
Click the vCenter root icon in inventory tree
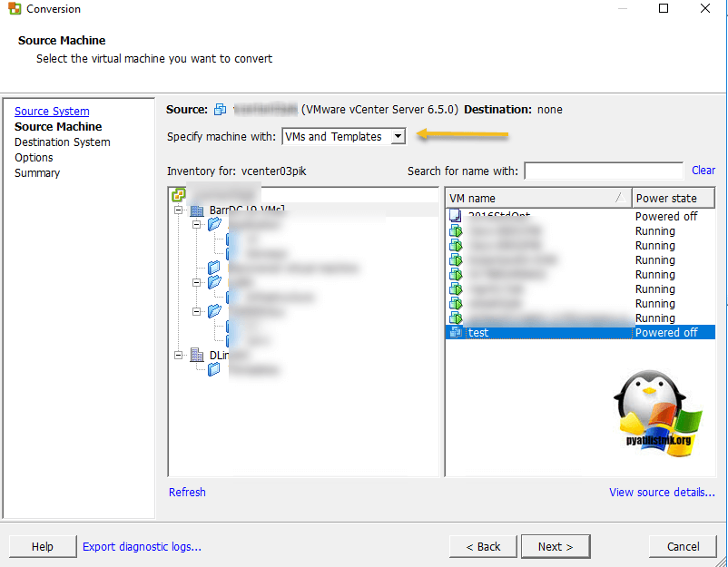coord(178,195)
